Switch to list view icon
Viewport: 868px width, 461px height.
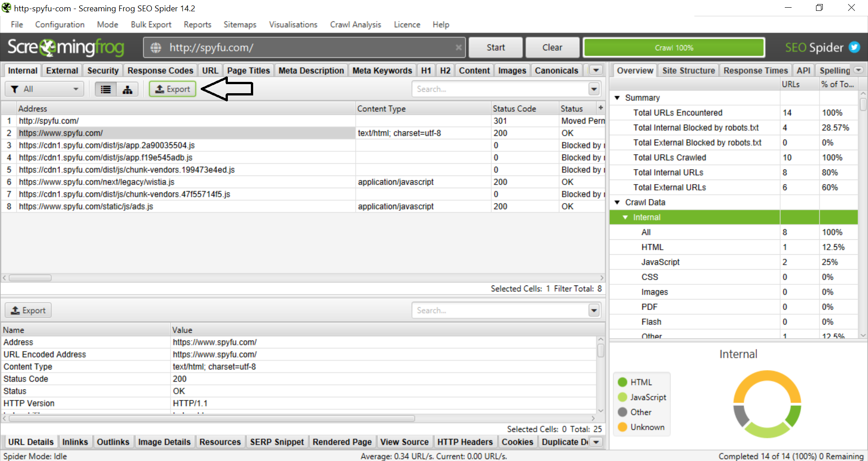click(x=106, y=89)
